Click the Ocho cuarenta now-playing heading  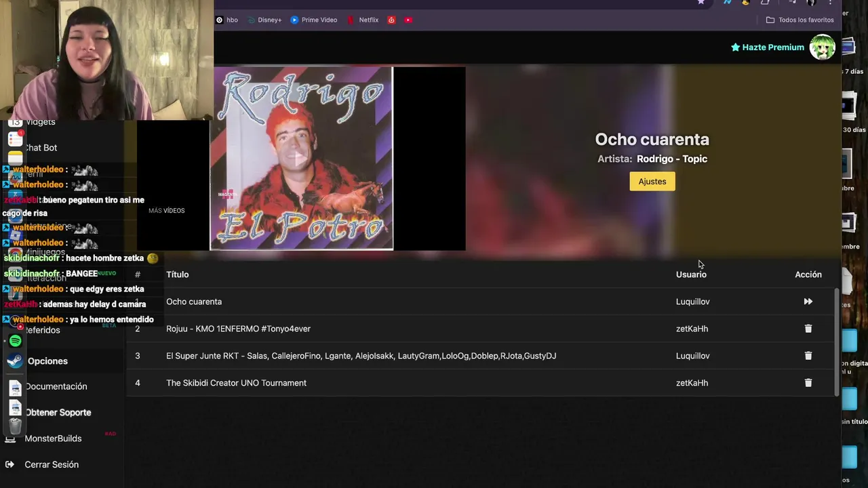652,139
